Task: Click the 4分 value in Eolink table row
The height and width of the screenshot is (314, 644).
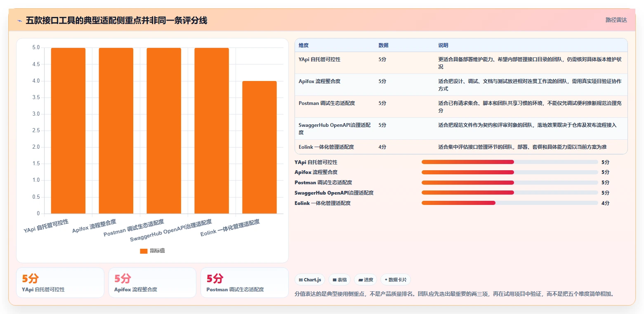Action: point(382,147)
